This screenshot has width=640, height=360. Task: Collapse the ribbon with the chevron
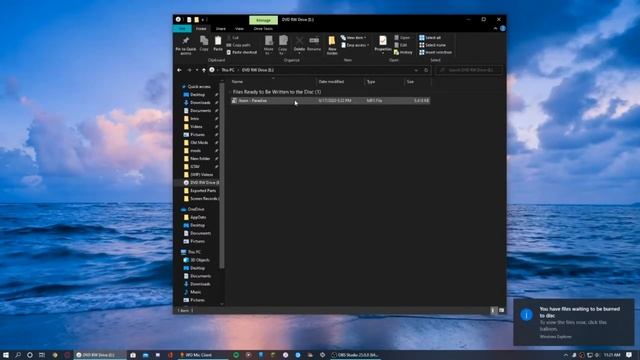[496, 29]
